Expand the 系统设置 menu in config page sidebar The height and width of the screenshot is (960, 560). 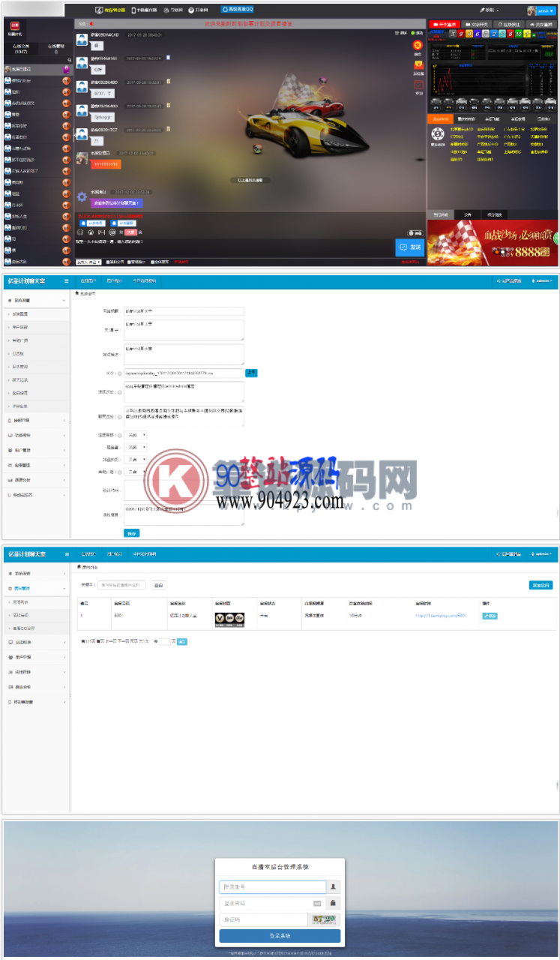point(35,300)
